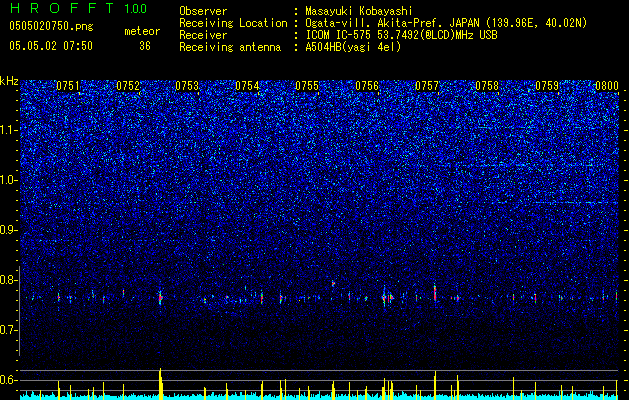
Task: Click the 0754 time marker
Action: click(x=247, y=86)
